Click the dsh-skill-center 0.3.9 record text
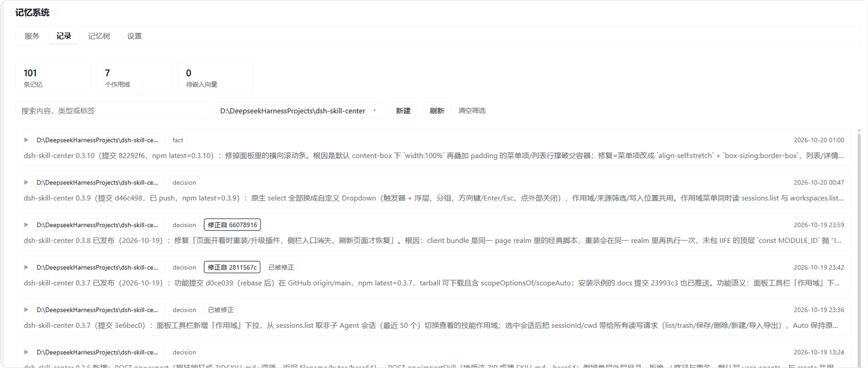 [433, 198]
